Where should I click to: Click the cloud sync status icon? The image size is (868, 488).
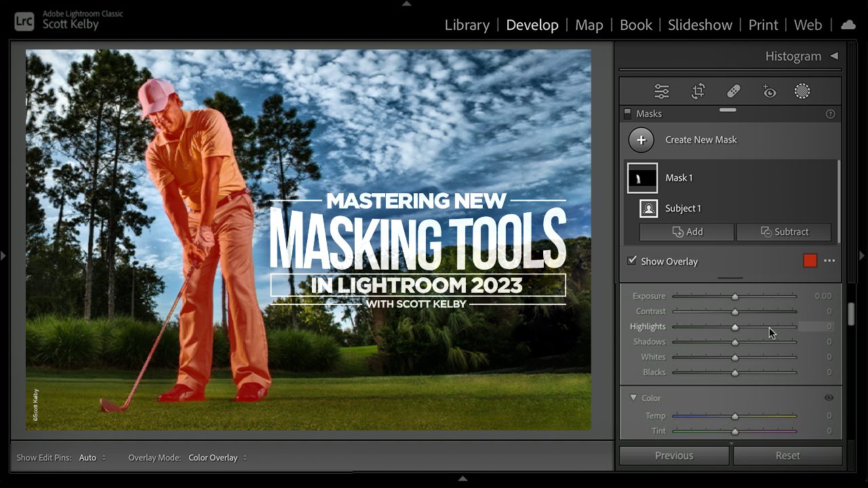click(x=848, y=25)
